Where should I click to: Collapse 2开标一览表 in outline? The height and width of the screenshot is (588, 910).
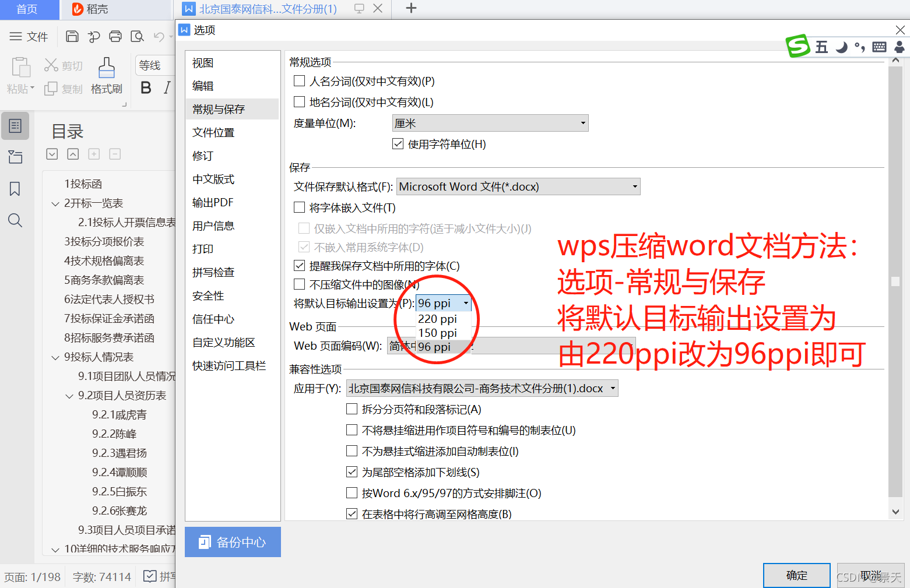coord(55,203)
